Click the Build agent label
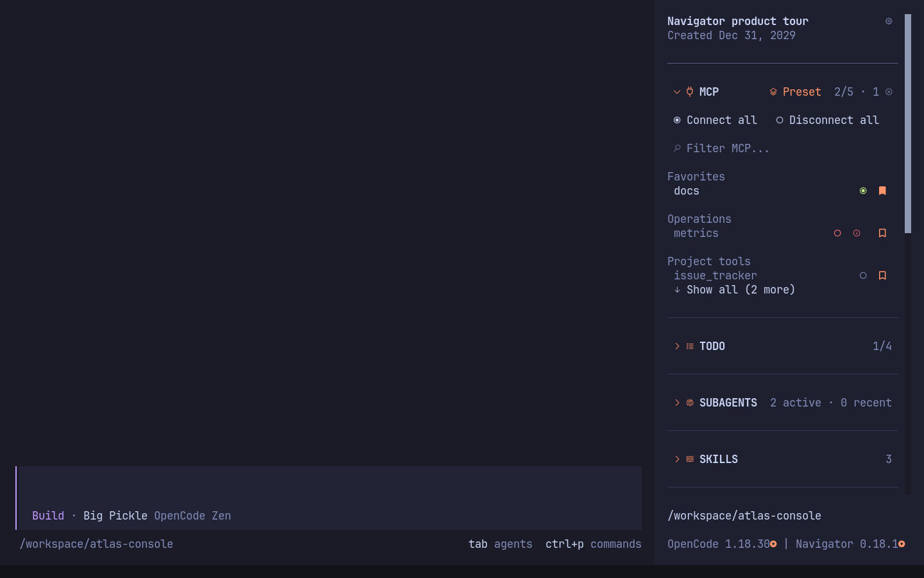 click(48, 516)
